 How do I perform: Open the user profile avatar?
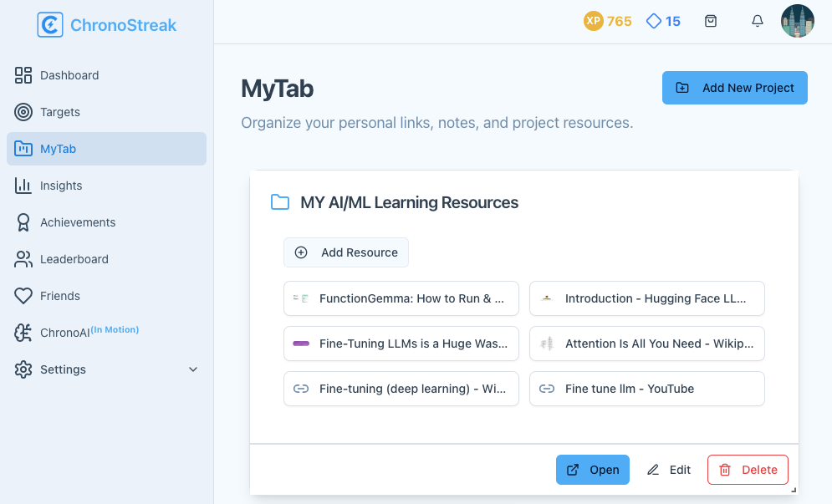click(x=797, y=22)
